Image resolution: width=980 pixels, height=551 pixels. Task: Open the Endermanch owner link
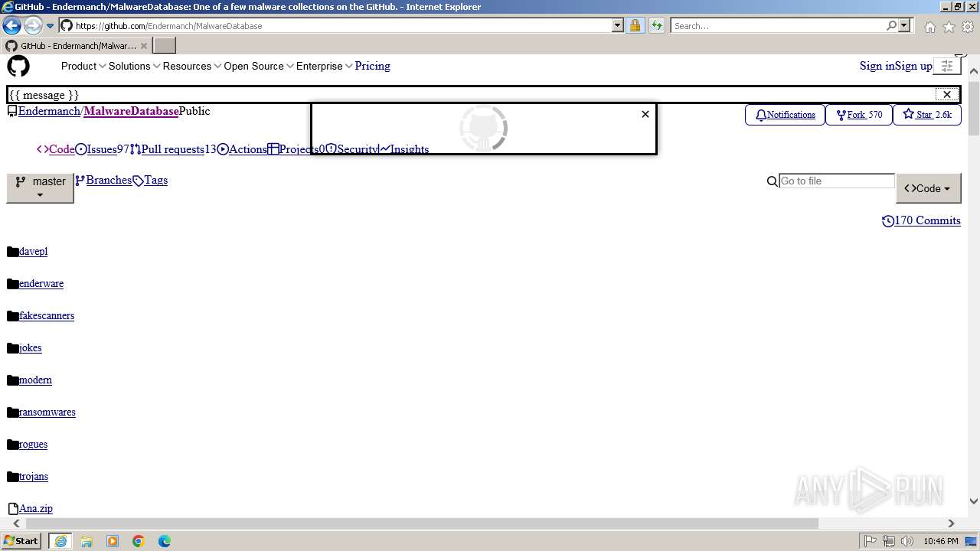[49, 111]
